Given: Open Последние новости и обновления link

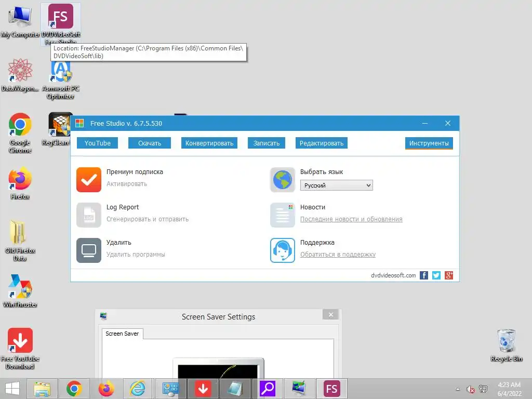Looking at the screenshot, I should pyautogui.click(x=351, y=219).
